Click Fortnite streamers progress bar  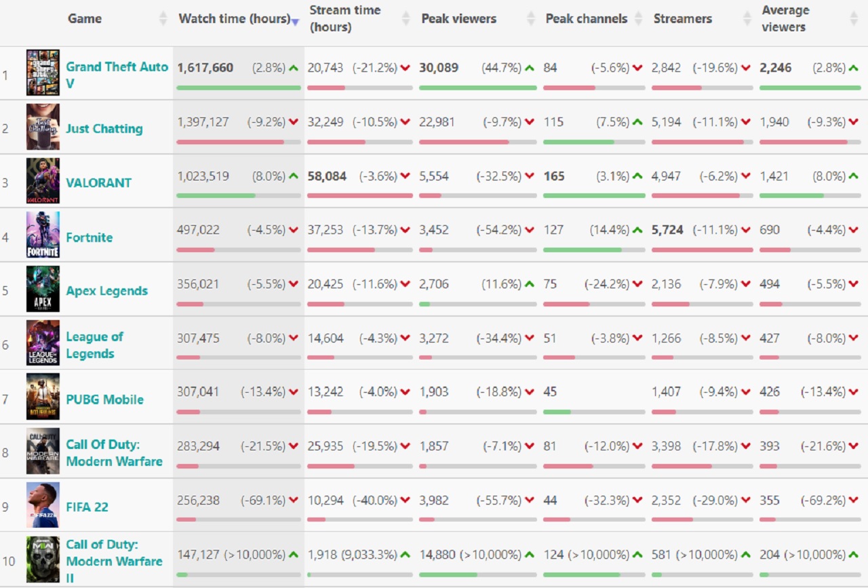click(x=702, y=250)
